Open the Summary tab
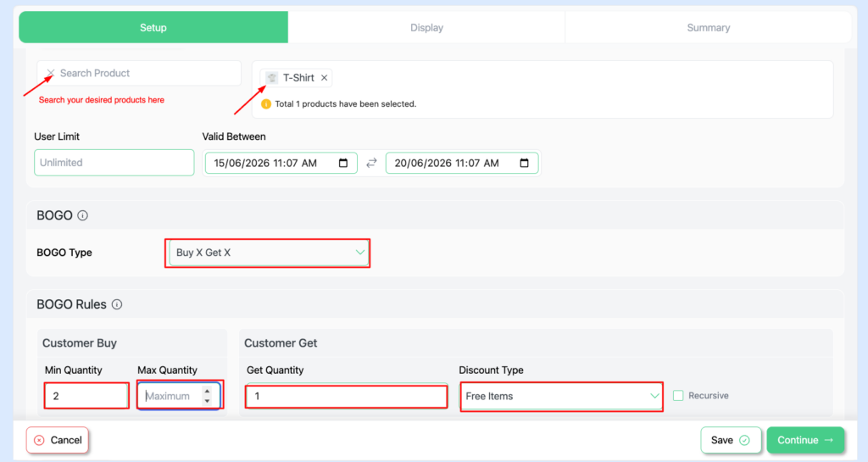 tap(708, 28)
